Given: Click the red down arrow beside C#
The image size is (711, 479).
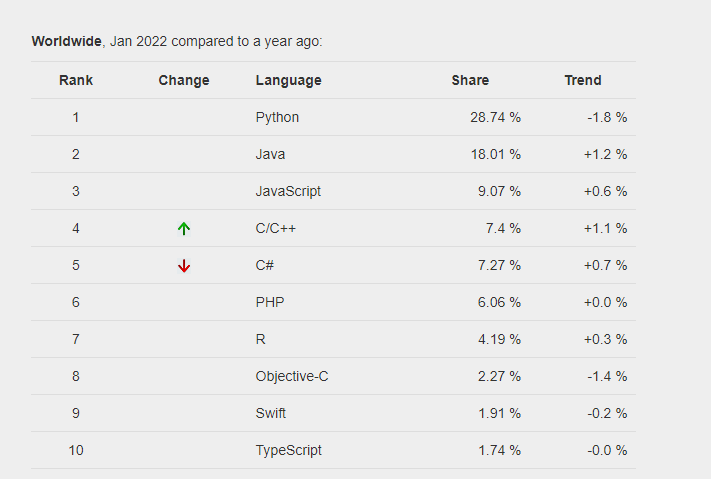Looking at the screenshot, I should [184, 265].
